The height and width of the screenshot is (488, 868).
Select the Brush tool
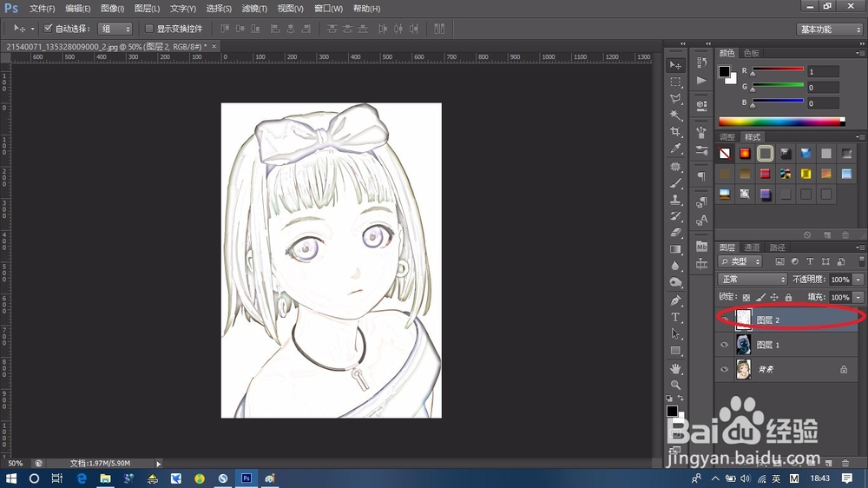[x=675, y=183]
